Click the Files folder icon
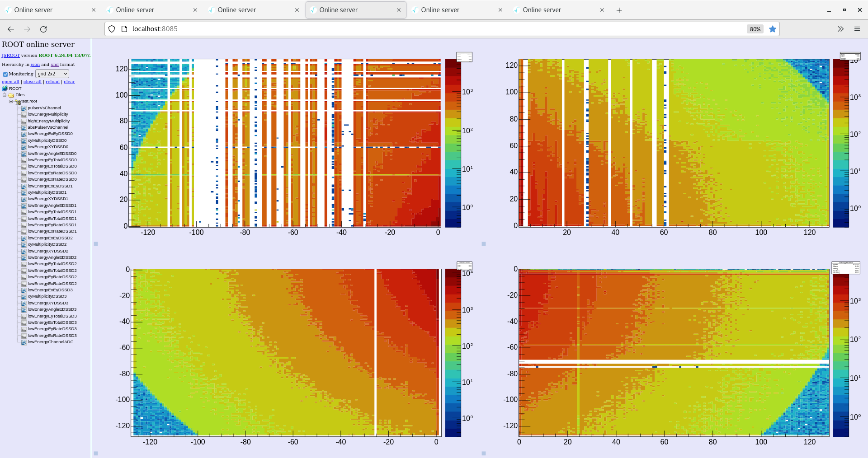868x458 pixels. tap(11, 95)
